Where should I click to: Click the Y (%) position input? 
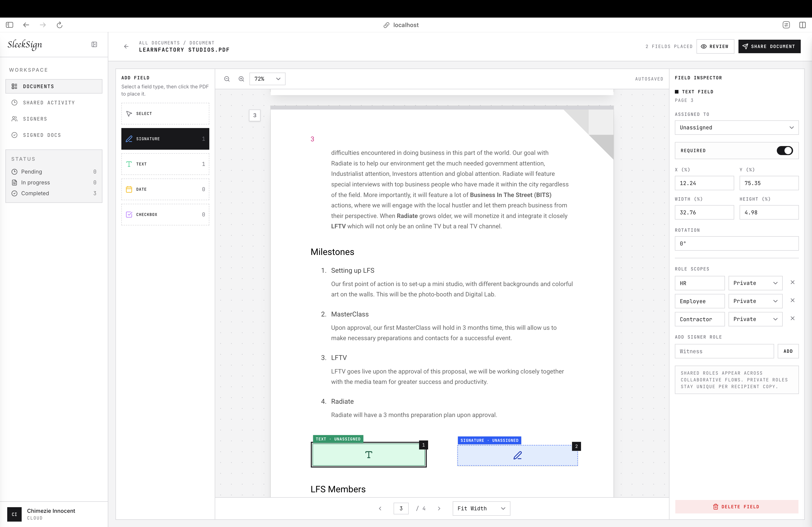(769, 183)
